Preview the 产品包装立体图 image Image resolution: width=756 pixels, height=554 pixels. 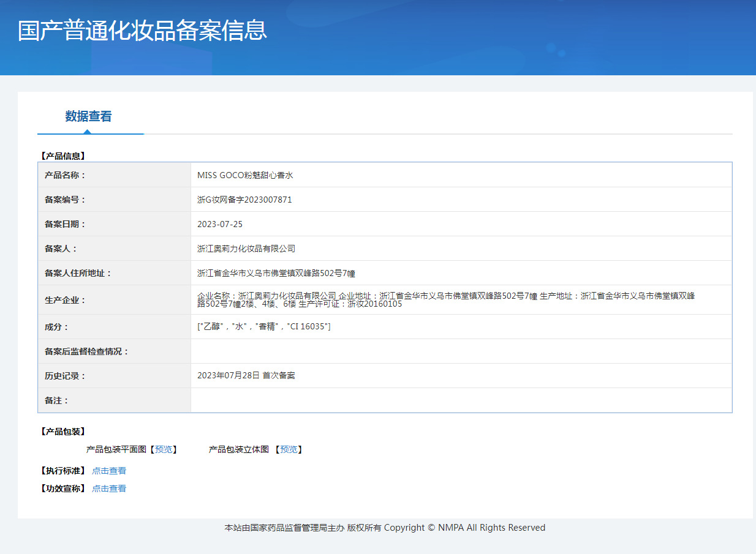(x=289, y=449)
